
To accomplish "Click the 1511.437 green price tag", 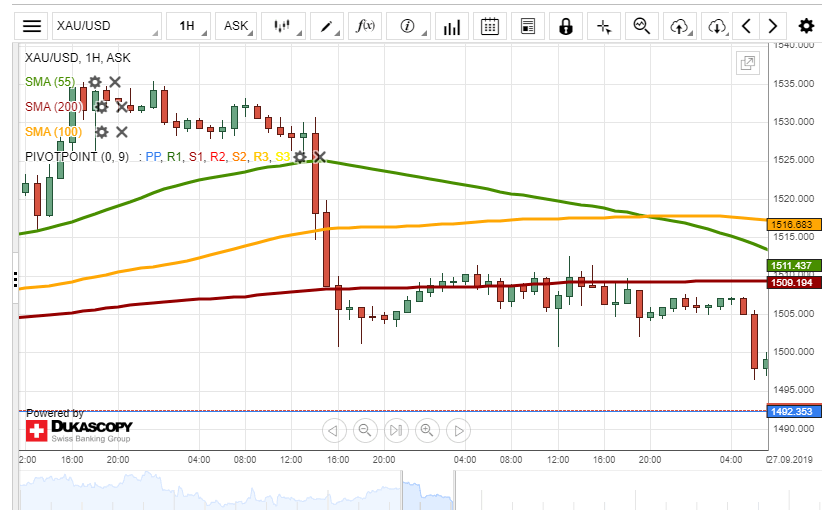I will [794, 265].
